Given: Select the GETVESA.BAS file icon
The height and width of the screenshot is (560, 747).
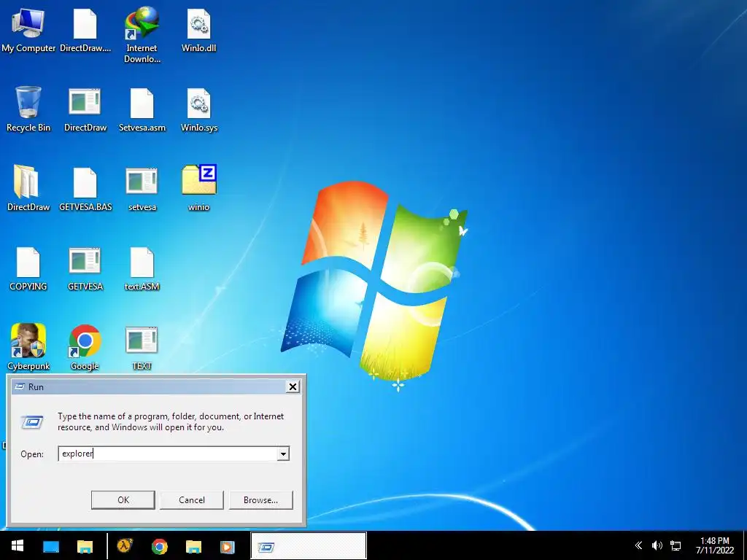Looking at the screenshot, I should 85,188.
